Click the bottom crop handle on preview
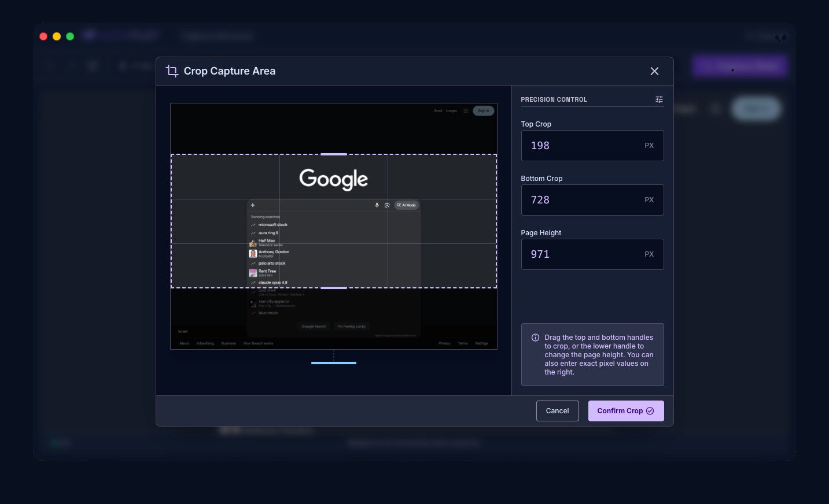 tap(334, 287)
